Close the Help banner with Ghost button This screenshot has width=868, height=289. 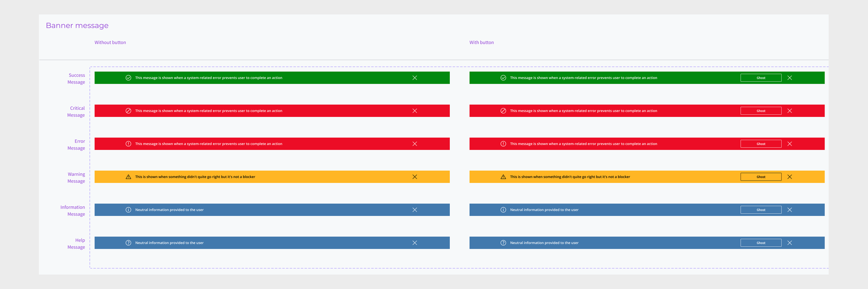789,242
